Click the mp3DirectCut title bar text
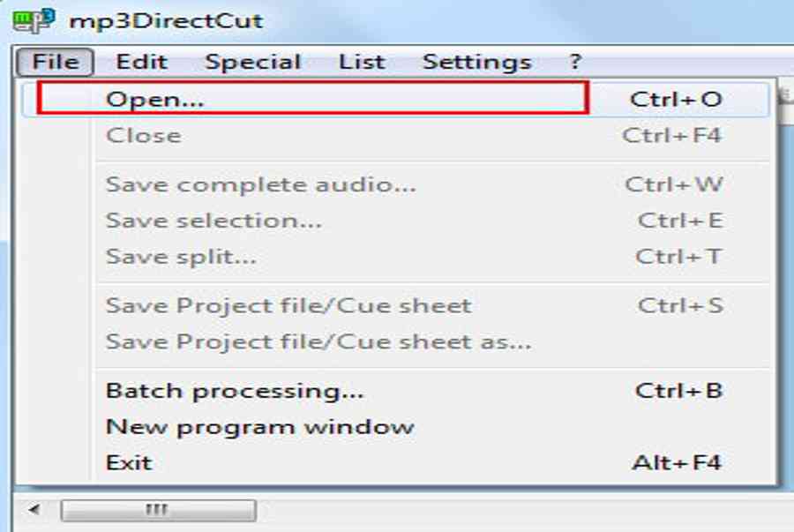Viewport: 794px width, 532px height. point(166,21)
